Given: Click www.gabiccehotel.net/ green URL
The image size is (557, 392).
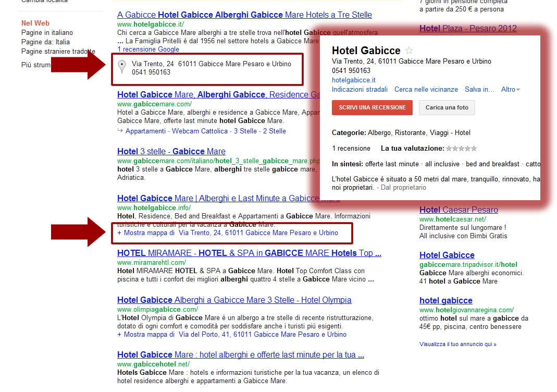Looking at the screenshot, I should point(154,364).
